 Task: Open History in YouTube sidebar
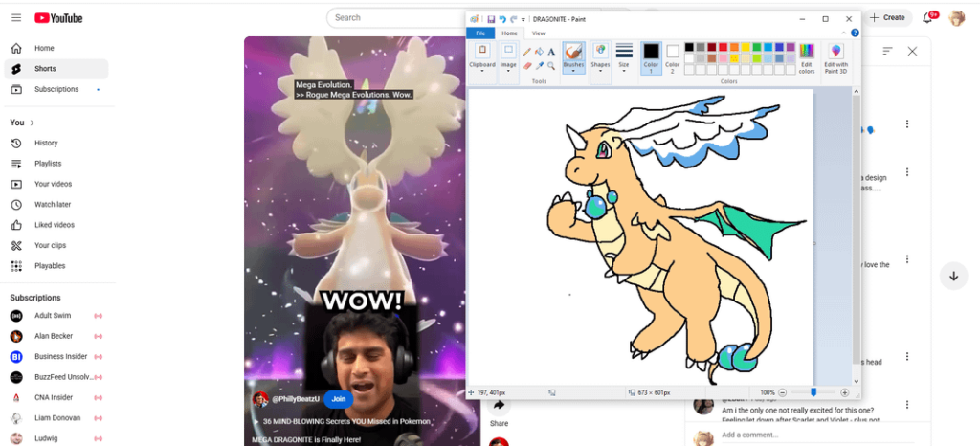point(56,143)
